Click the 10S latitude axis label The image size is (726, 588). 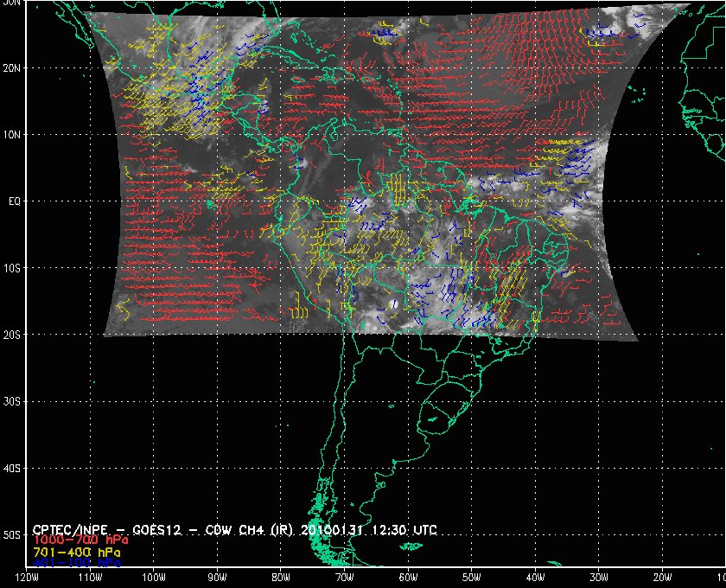click(11, 268)
